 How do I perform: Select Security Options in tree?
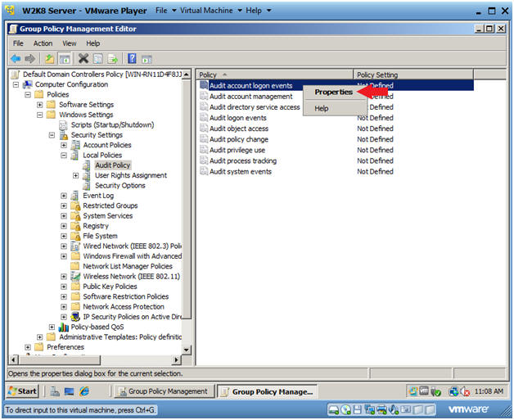[120, 186]
